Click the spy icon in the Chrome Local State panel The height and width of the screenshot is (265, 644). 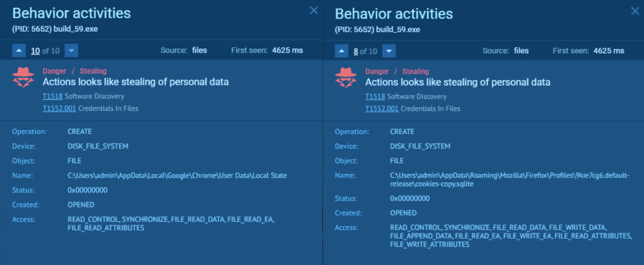(23, 77)
